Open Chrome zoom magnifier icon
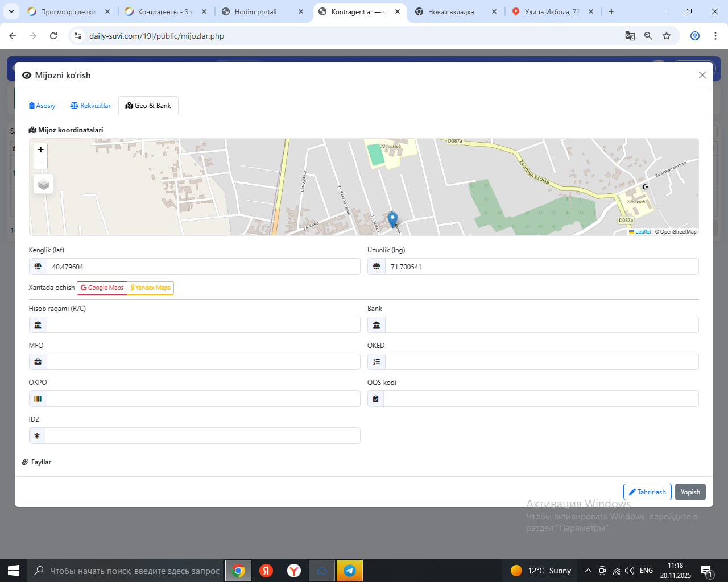Viewport: 728px width, 582px height. pyautogui.click(x=648, y=36)
